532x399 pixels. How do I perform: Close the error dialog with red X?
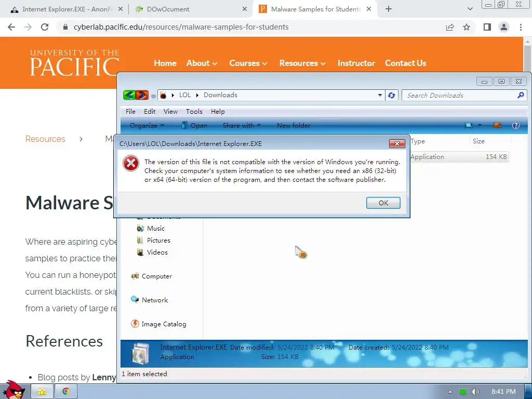click(x=397, y=143)
